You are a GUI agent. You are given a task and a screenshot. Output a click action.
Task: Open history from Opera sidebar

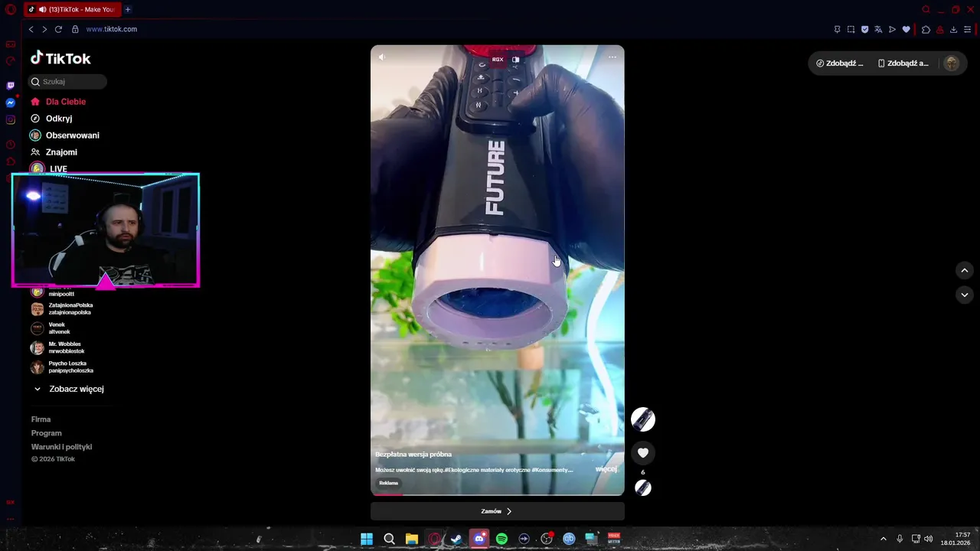pyautogui.click(x=11, y=145)
